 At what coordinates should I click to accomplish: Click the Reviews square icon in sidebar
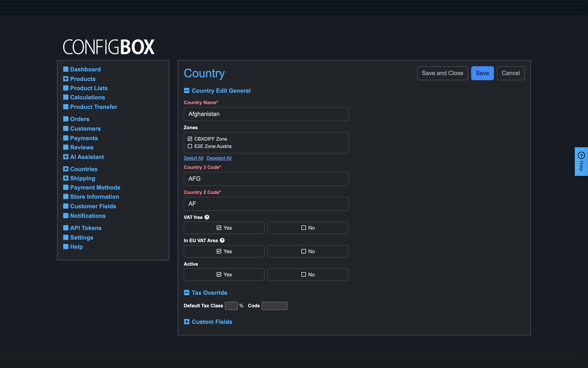(66, 148)
